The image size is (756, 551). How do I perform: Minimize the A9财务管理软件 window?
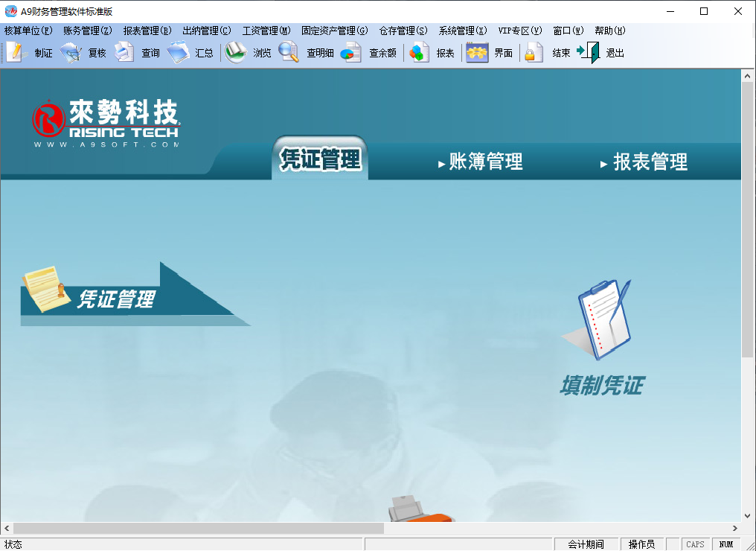(670, 11)
